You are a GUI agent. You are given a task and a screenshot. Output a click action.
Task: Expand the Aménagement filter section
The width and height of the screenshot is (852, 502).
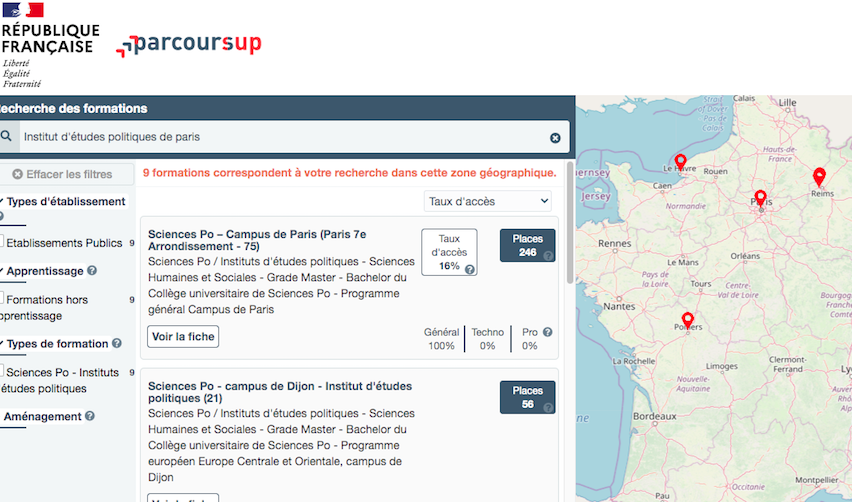[x=42, y=417]
